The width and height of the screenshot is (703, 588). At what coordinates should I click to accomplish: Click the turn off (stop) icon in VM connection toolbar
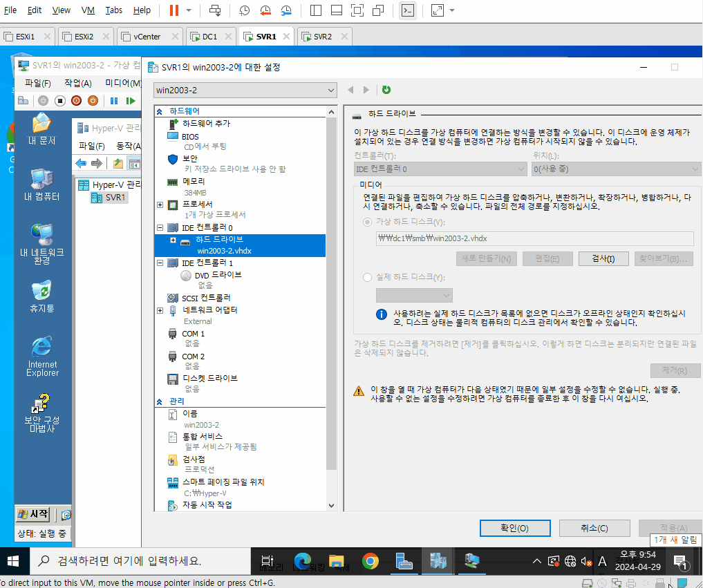click(x=60, y=101)
